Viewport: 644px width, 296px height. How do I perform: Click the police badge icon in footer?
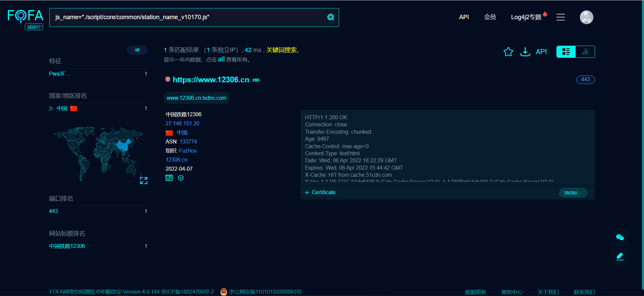[224, 292]
